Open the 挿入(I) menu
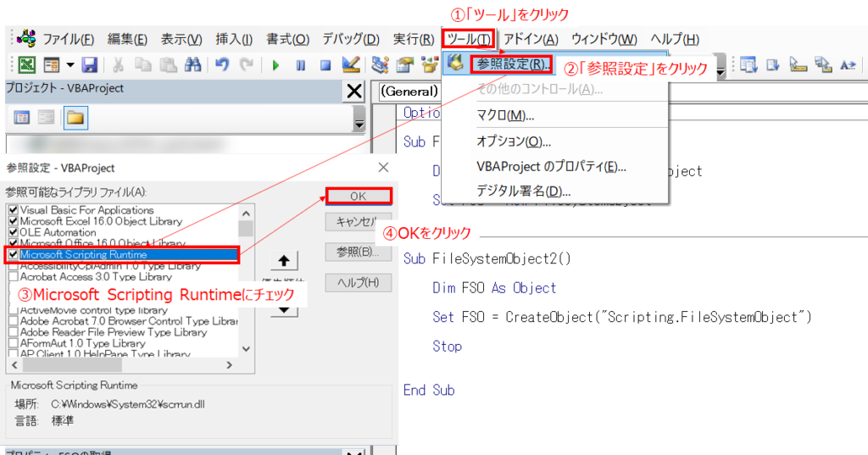Screen dimensions: 868x455 tap(234, 39)
